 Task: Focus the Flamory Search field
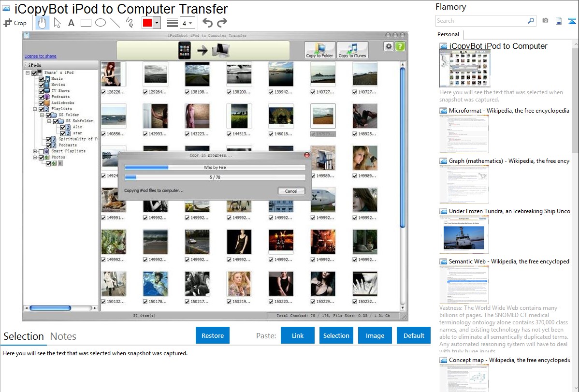(x=481, y=21)
